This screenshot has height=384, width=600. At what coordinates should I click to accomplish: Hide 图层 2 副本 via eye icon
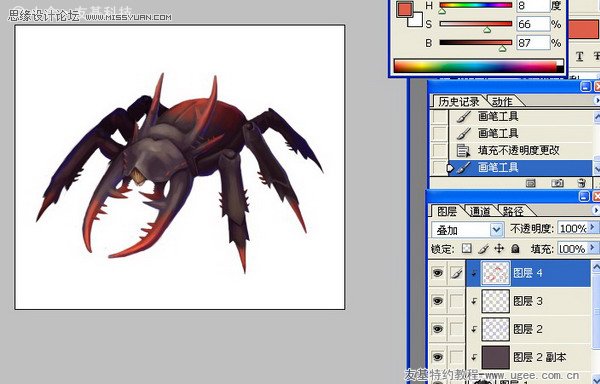(x=438, y=357)
